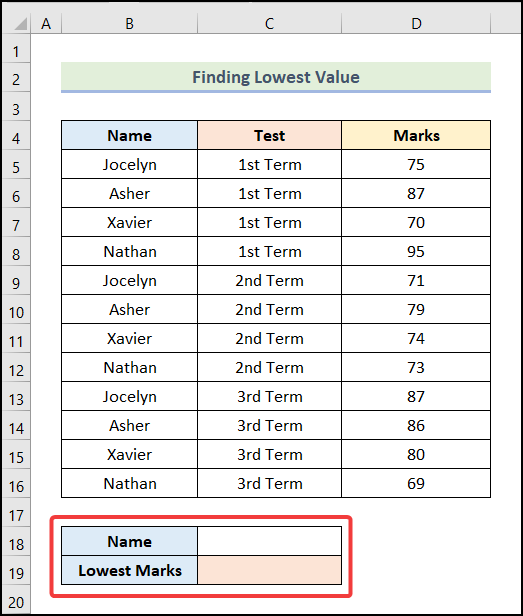The height and width of the screenshot is (616, 523).
Task: Select row 4 header
Action: click(x=17, y=138)
